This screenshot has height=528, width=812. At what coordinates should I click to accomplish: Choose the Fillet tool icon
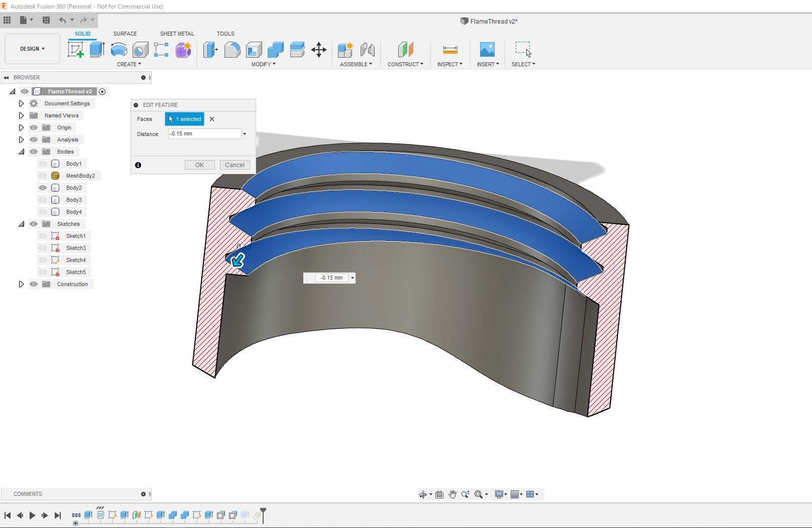[x=232, y=50]
